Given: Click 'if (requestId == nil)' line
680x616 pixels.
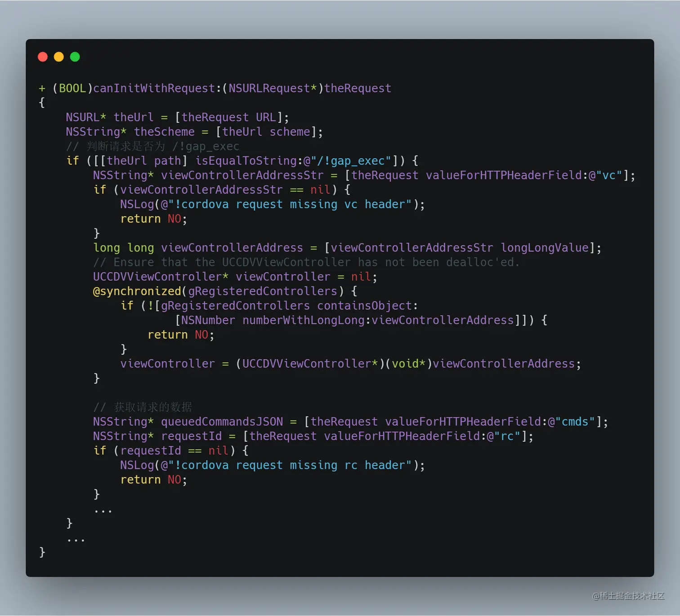Looking at the screenshot, I should (x=171, y=451).
